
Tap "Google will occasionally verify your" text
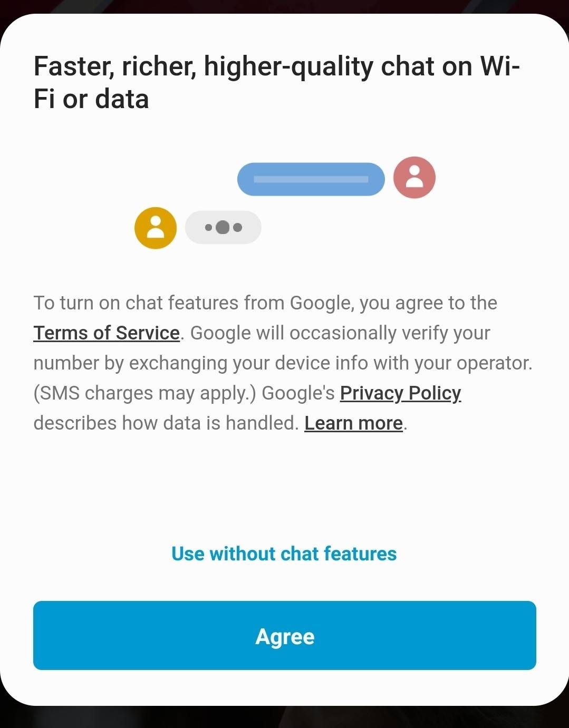click(x=340, y=333)
